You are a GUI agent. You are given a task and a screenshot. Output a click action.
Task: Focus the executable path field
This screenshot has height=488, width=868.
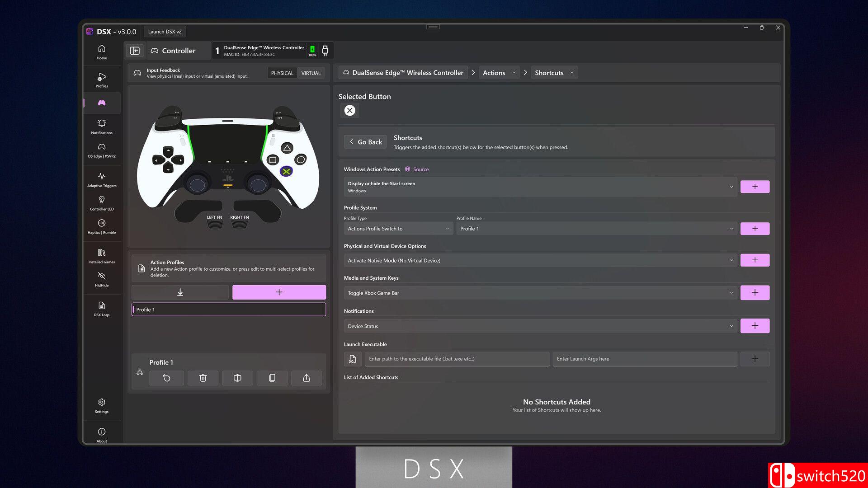click(457, 359)
